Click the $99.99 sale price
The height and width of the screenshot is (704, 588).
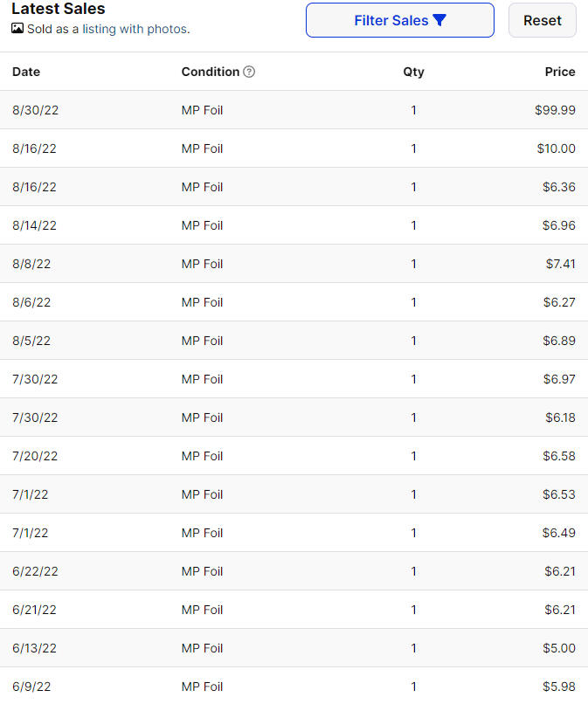(556, 110)
